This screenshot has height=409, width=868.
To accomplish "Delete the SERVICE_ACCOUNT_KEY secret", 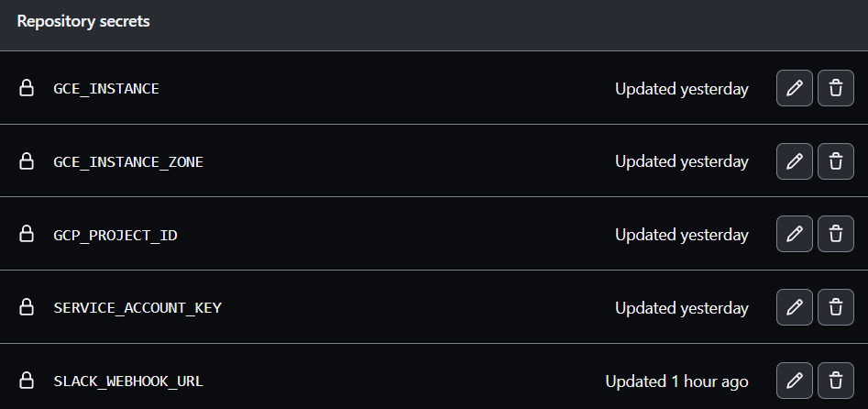I will click(x=835, y=308).
